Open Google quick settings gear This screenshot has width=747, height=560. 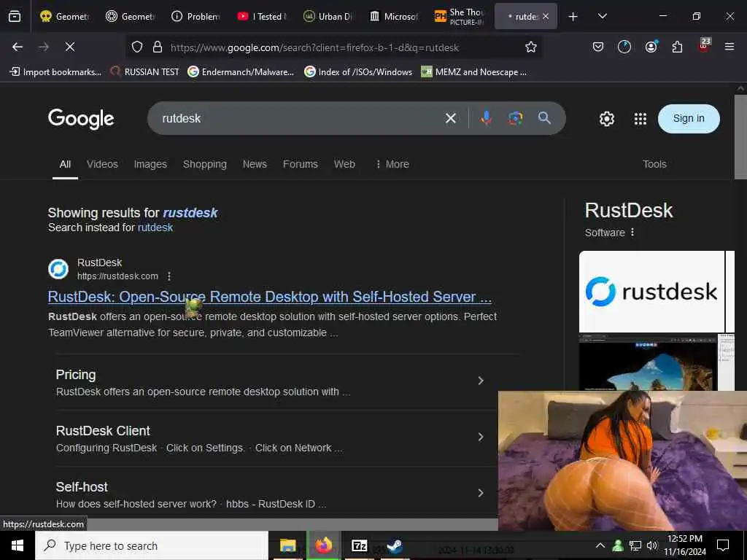click(606, 119)
